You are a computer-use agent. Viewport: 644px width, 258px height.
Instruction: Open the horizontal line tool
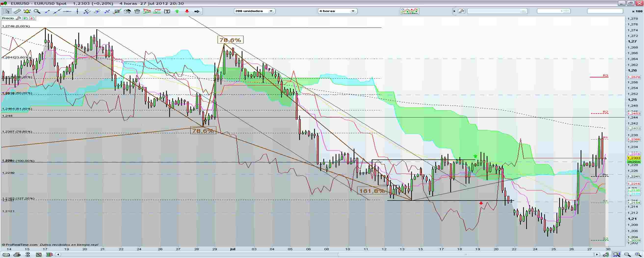click(67, 11)
